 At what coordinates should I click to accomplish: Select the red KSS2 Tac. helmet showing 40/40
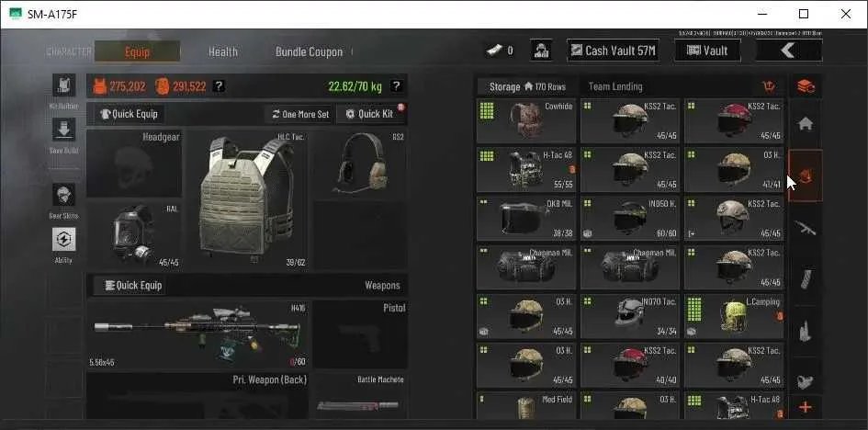point(630,366)
